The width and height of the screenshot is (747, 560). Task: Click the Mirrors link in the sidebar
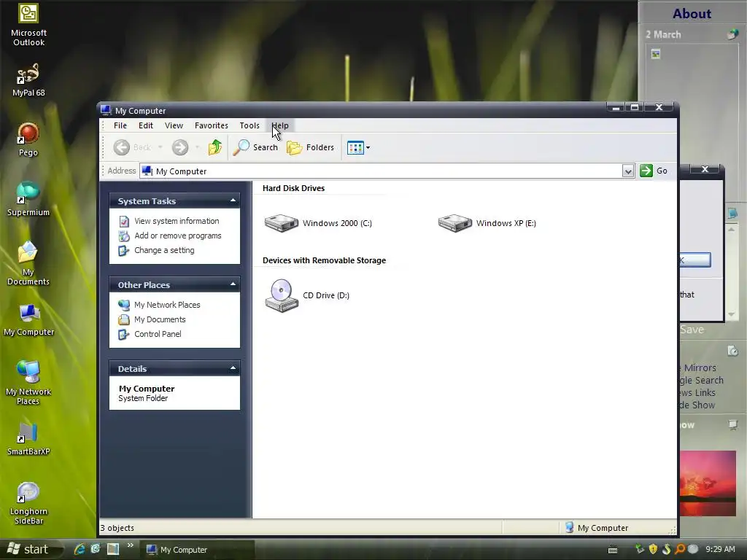pyautogui.click(x=700, y=367)
